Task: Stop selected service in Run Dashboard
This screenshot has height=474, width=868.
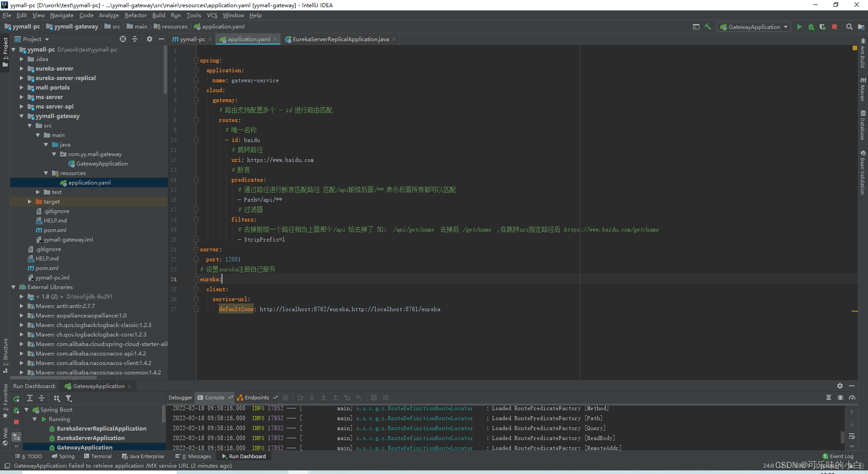Action: pyautogui.click(x=16, y=422)
